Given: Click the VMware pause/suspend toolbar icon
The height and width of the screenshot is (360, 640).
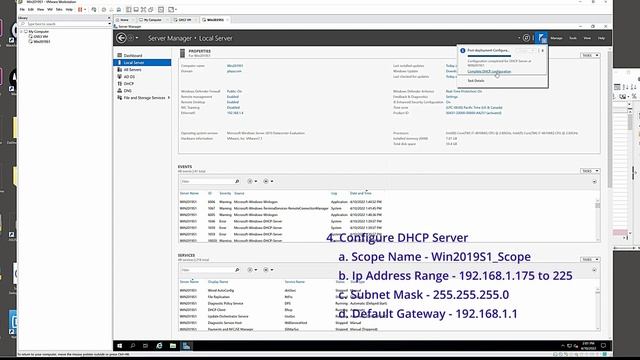Looking at the screenshot, I should [80, 9].
